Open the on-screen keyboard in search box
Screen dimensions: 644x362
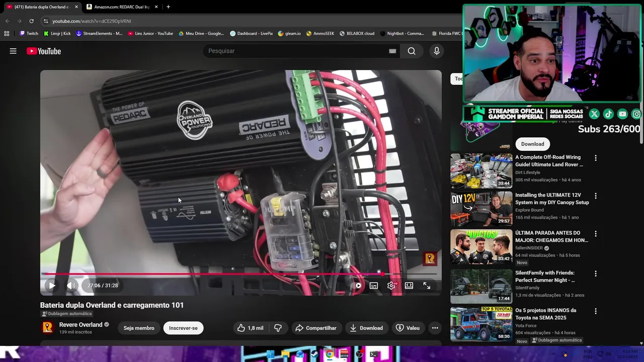392,51
